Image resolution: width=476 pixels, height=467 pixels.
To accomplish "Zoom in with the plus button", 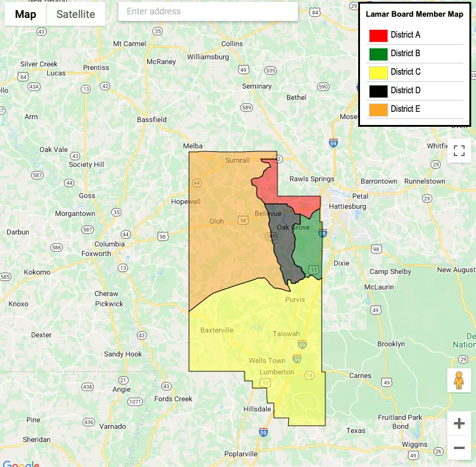I will 459,423.
